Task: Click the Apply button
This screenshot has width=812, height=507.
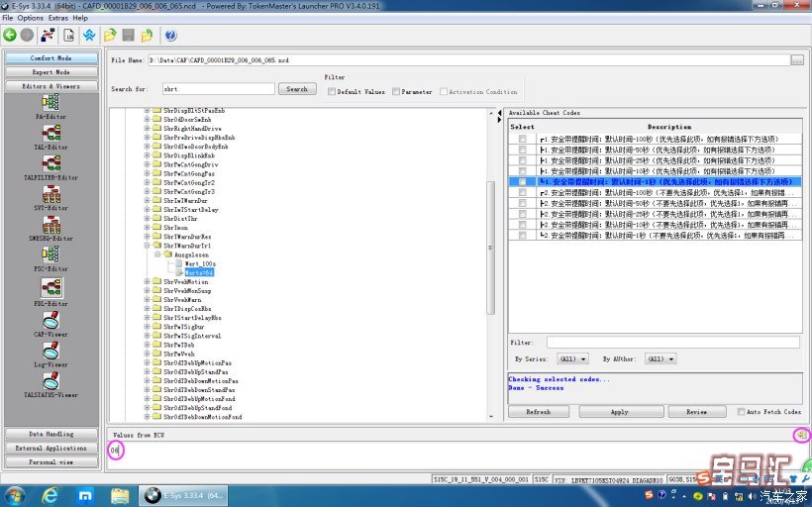Action: (x=621, y=412)
